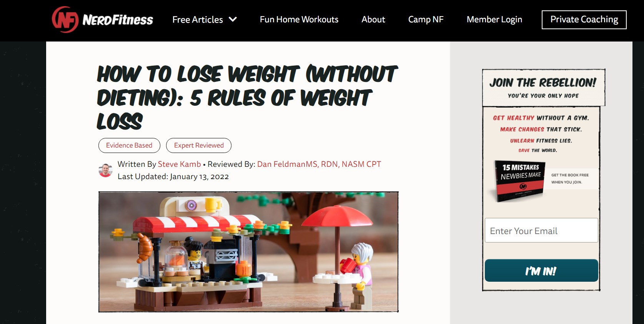This screenshot has height=324, width=644.
Task: Click the Expert Reviewed badge
Action: 199,145
